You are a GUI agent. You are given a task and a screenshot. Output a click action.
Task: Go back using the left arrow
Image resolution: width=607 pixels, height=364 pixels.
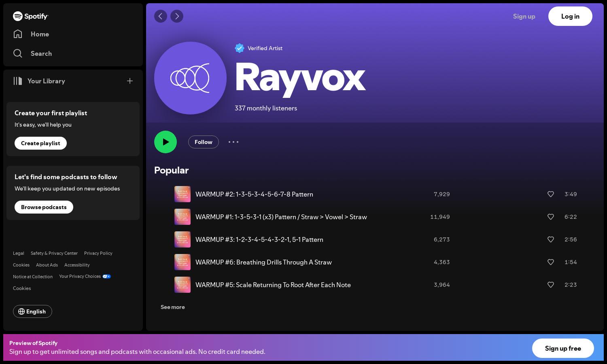tap(161, 16)
